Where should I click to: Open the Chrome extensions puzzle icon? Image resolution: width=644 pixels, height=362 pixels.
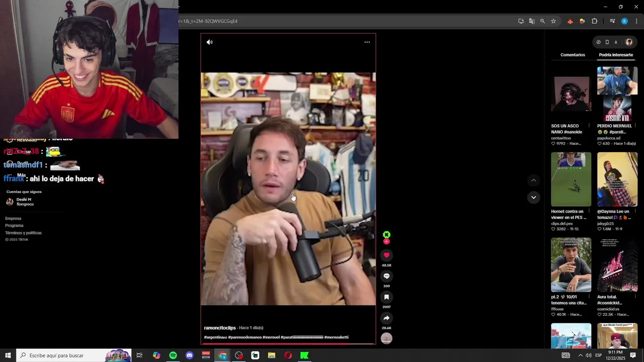(595, 21)
